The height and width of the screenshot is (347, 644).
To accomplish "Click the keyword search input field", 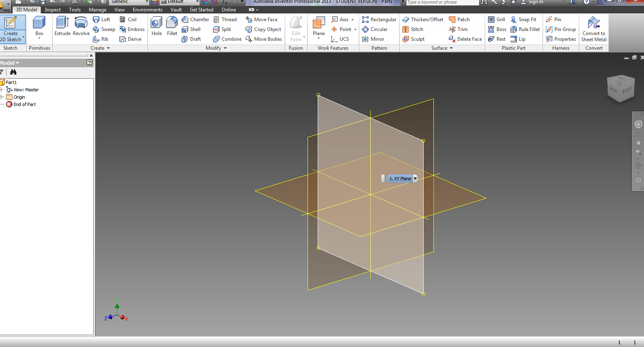I will (x=442, y=2).
